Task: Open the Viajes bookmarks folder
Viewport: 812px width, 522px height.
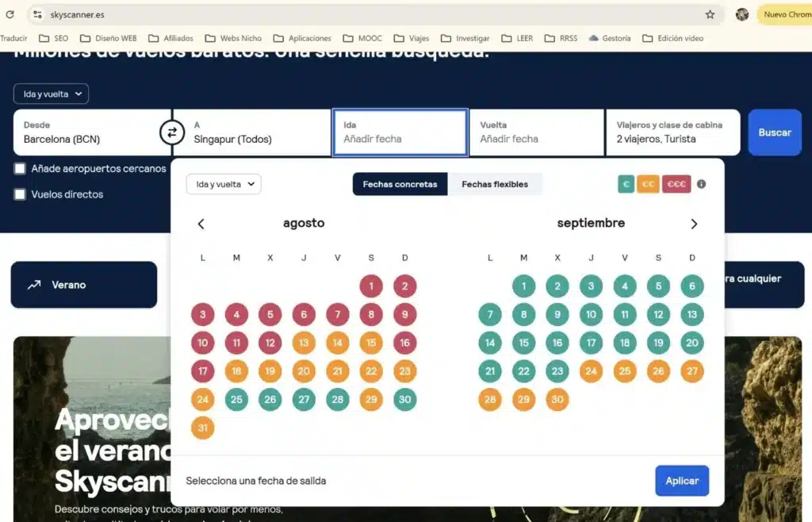Action: click(x=412, y=38)
